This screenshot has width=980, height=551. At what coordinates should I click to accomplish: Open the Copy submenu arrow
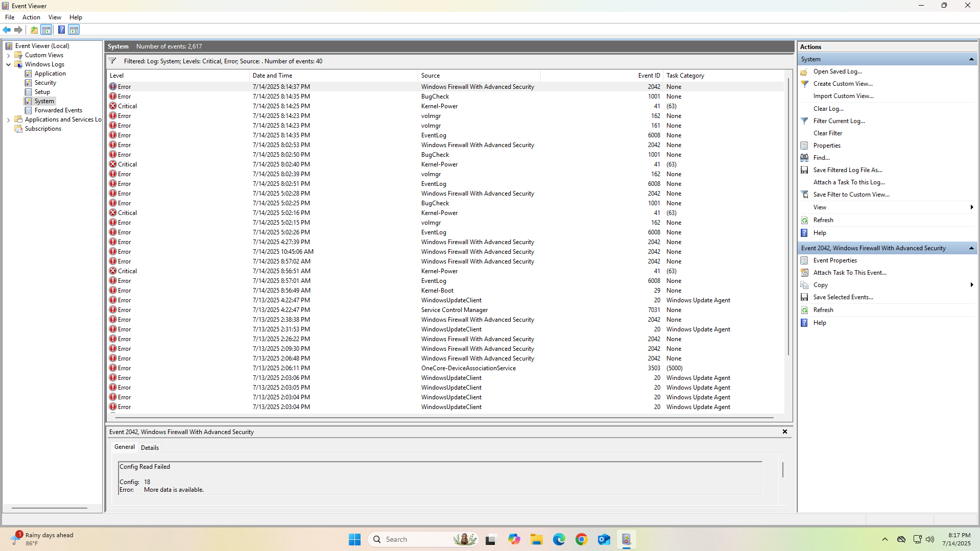coord(971,285)
